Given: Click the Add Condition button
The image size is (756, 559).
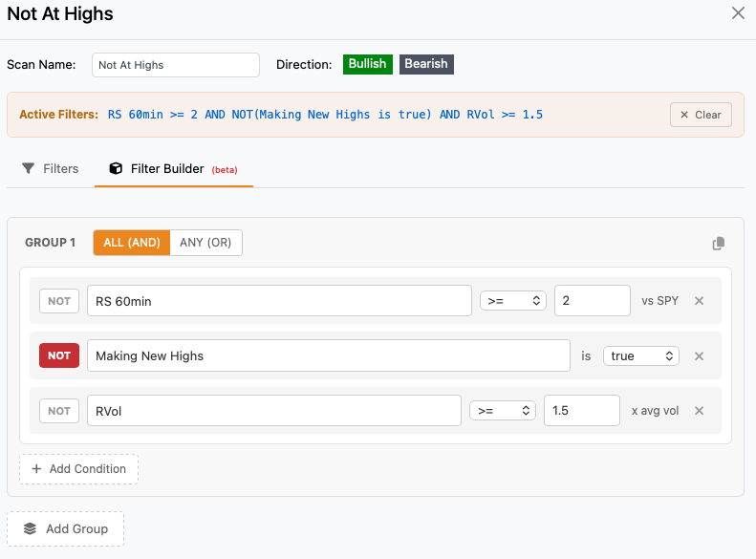Looking at the screenshot, I should click(78, 469).
